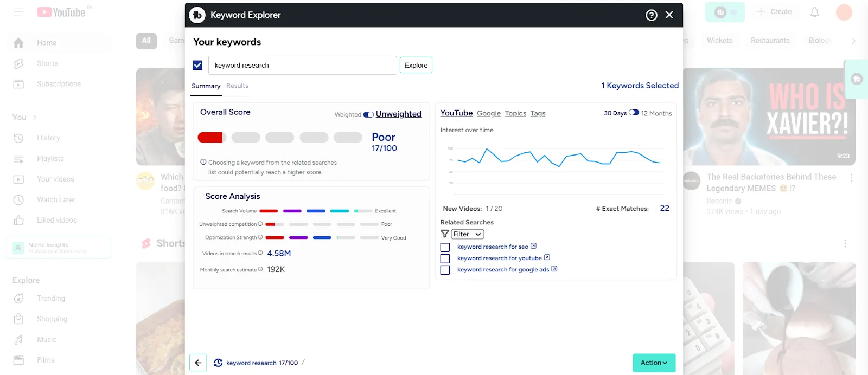This screenshot has width=868, height=375.
Task: Switch to the Summary tab
Action: click(206, 86)
